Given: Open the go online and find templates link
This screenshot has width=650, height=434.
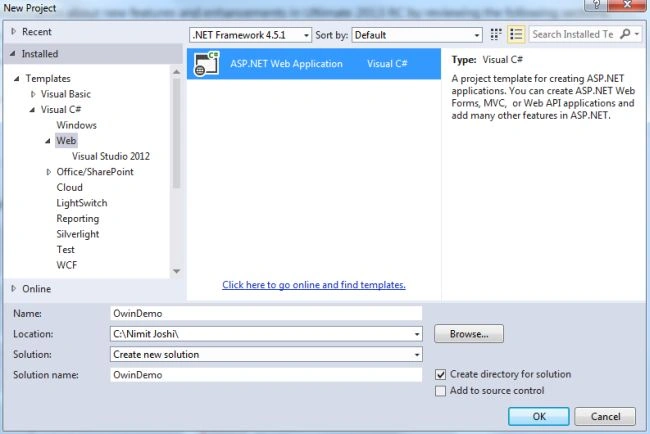Looking at the screenshot, I should coord(314,285).
